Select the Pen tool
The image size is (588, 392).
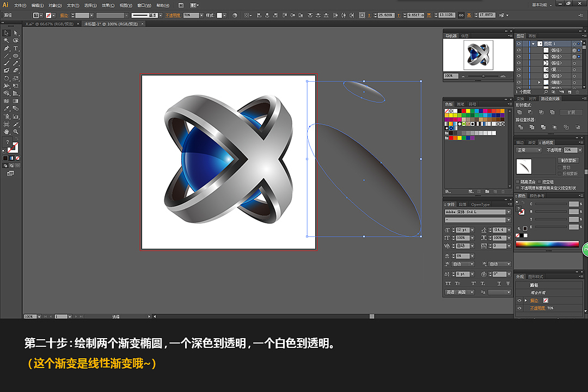(7, 48)
